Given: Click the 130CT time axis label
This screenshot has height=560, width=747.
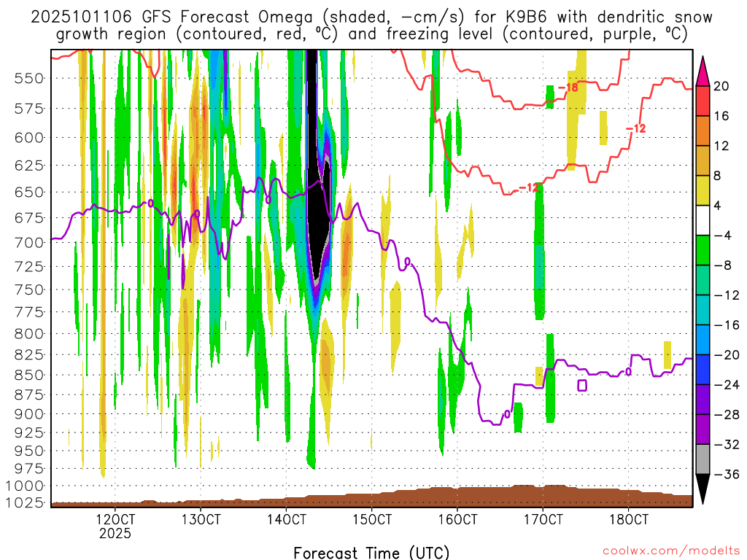Looking at the screenshot, I should (x=201, y=519).
